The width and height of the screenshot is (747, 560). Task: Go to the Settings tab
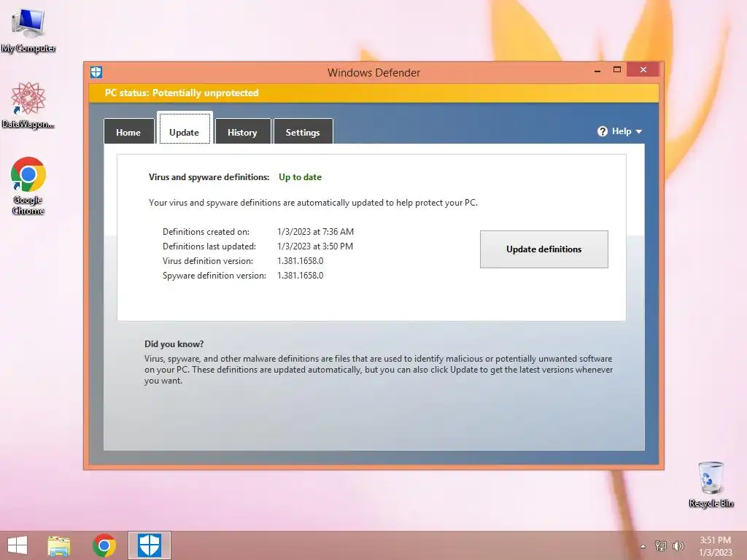[x=303, y=132]
